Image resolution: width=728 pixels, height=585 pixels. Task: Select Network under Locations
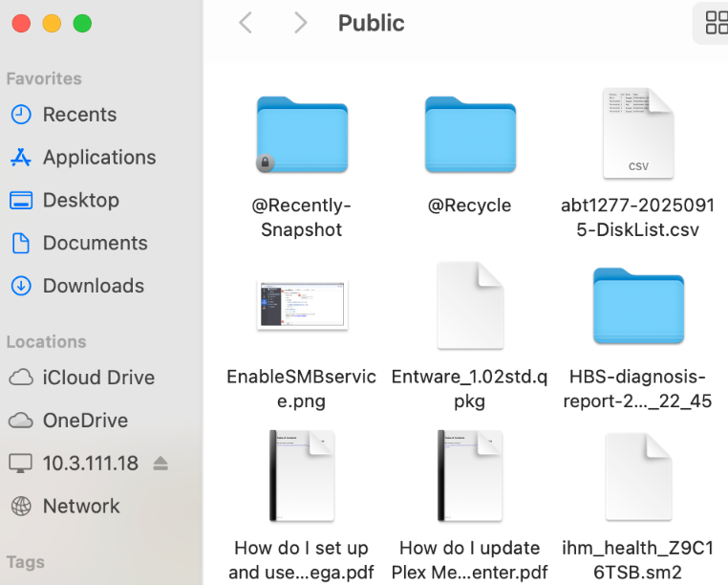point(81,507)
